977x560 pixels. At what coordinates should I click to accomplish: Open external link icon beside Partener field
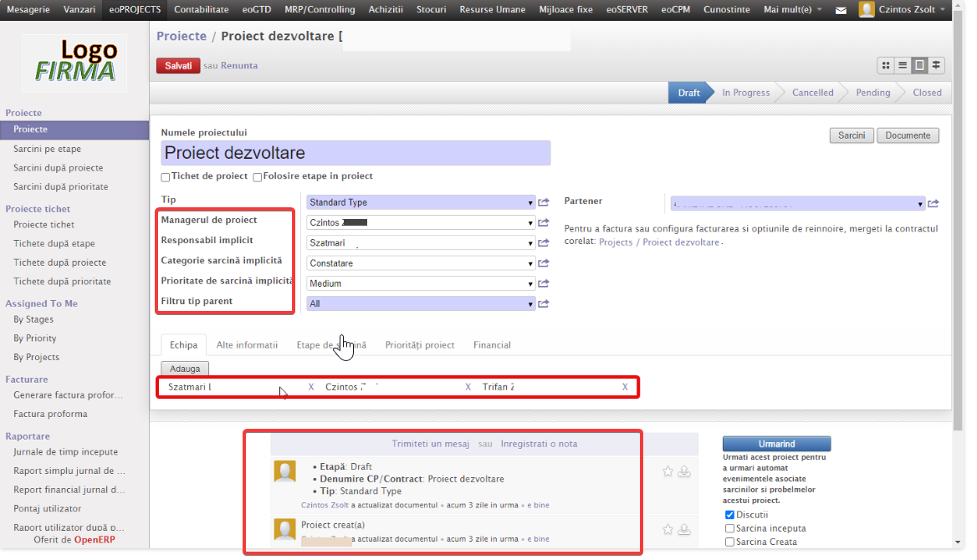point(934,203)
